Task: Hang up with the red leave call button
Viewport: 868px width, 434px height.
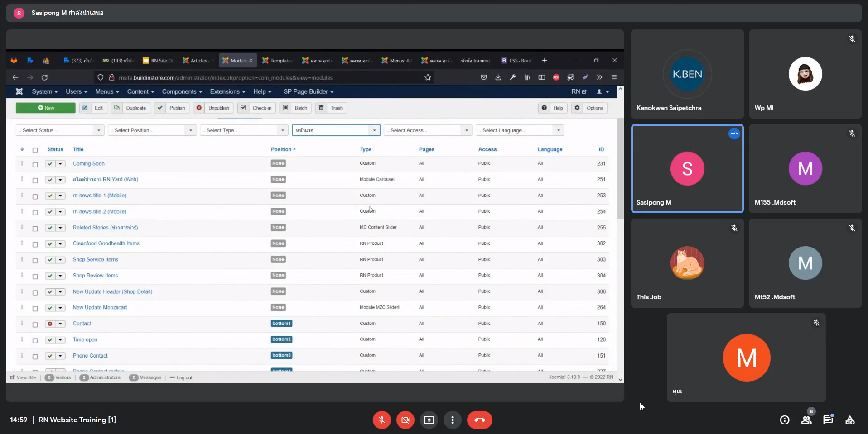Action: [479, 420]
